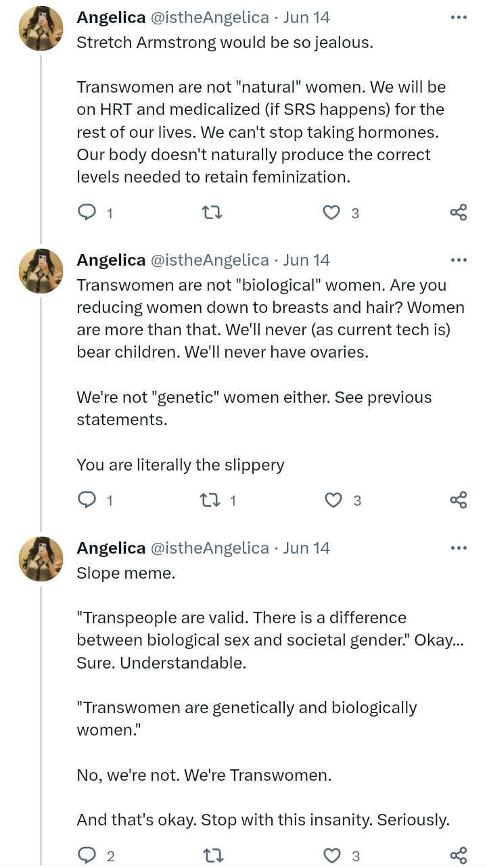
Task: Open more options on first tweet
Action: (458, 18)
